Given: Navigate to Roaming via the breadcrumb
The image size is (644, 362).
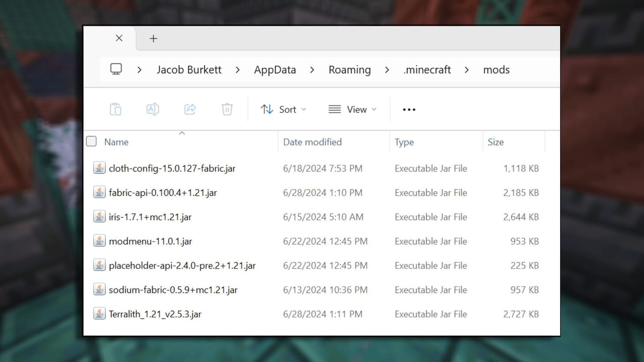Looking at the screenshot, I should pos(349,69).
